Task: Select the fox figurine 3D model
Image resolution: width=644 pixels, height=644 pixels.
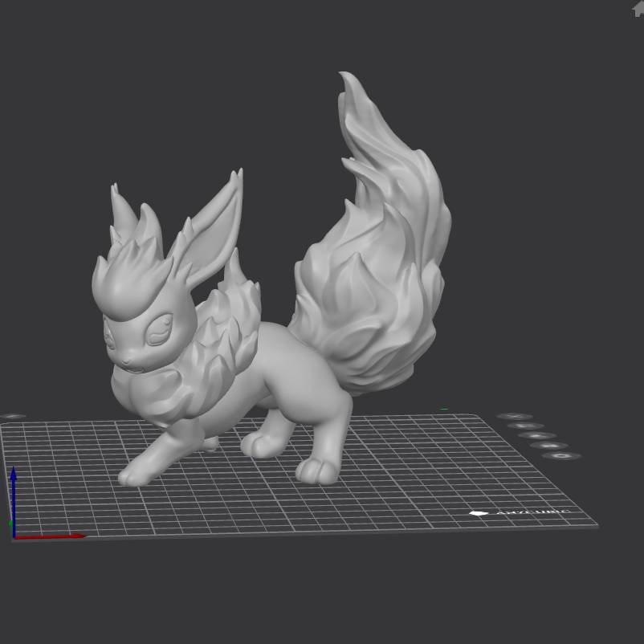Action: [271, 279]
